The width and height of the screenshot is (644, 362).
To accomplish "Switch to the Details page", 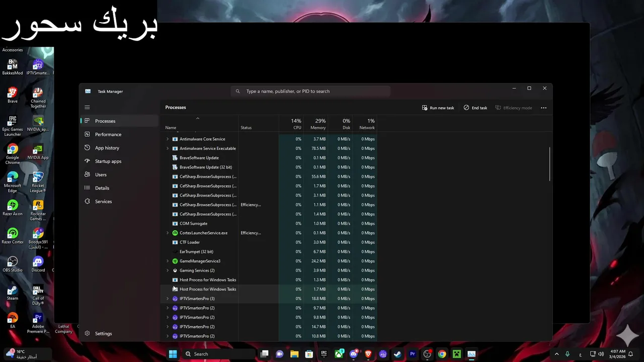I will click(x=120, y=188).
